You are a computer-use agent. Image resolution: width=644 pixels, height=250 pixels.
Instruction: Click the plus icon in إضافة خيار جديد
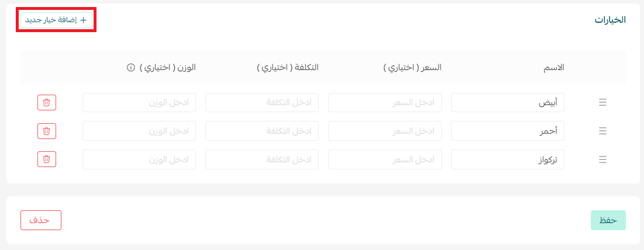(84, 20)
